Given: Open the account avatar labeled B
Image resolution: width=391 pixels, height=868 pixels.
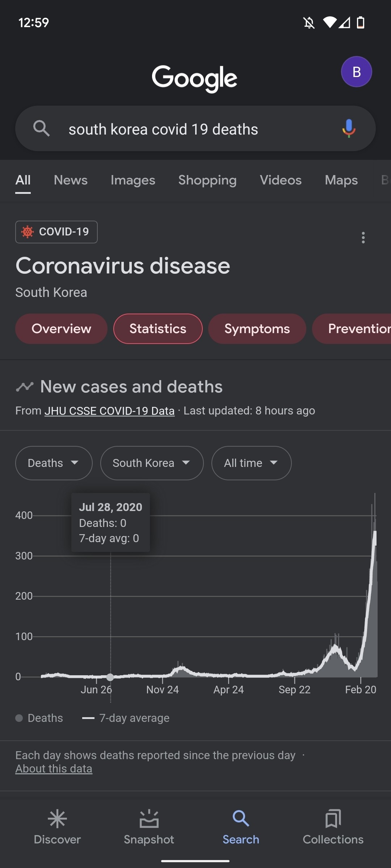Looking at the screenshot, I should pyautogui.click(x=356, y=72).
